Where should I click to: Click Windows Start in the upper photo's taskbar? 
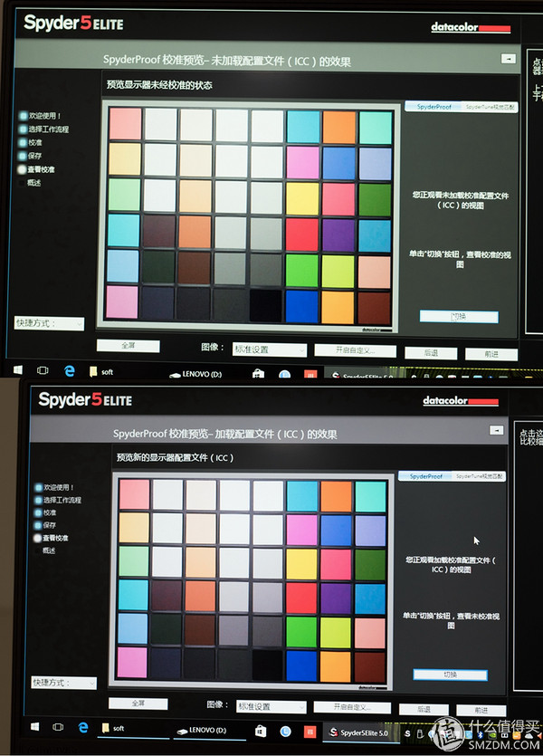pos(18,369)
